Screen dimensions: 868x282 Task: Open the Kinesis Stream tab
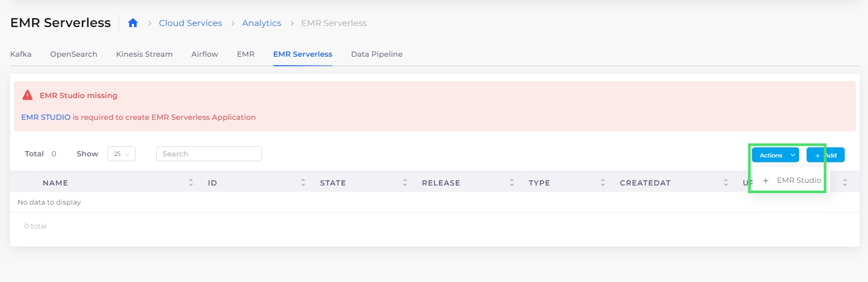pos(144,54)
